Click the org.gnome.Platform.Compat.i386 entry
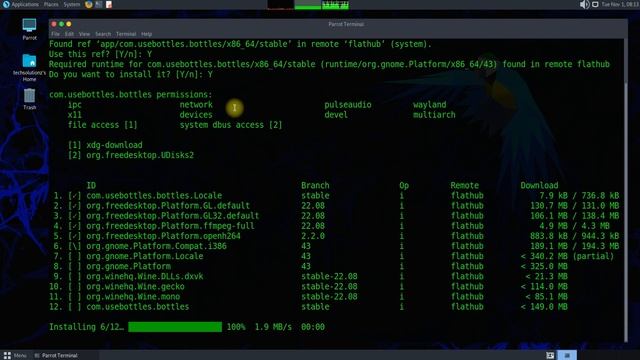 point(156,246)
